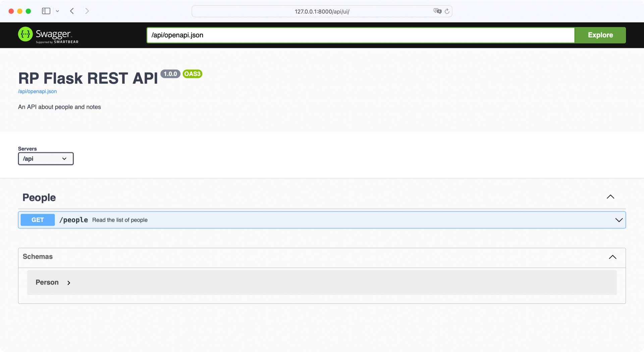Open the /api/openapi.json link
The image size is (644, 352).
37,91
